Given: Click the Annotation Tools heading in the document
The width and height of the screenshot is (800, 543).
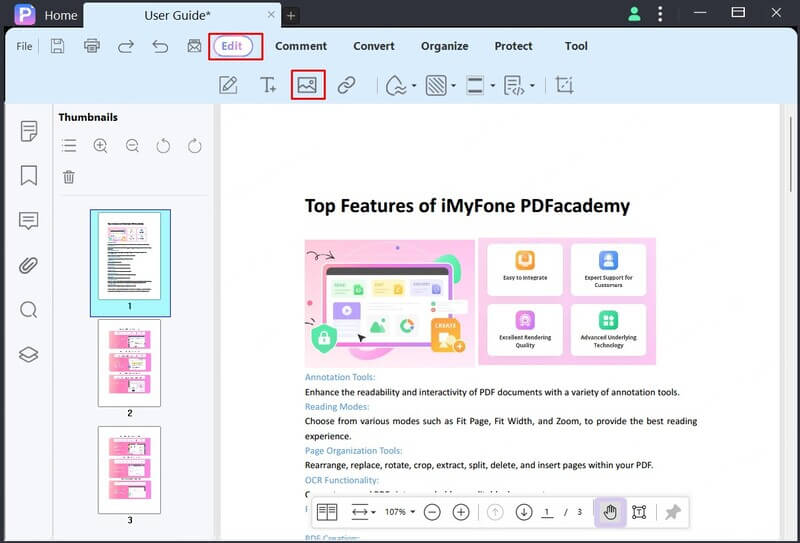Looking at the screenshot, I should tap(340, 377).
